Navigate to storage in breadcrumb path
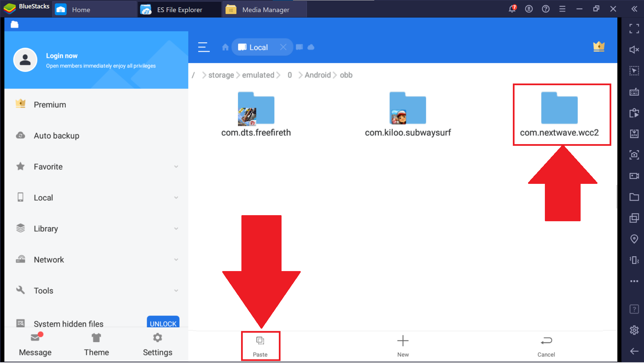The image size is (644, 363). 221,75
